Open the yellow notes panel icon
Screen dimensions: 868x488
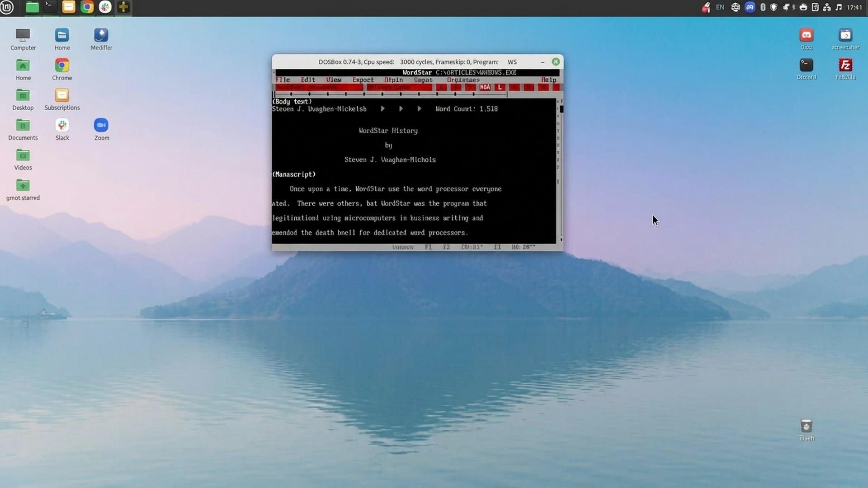[69, 7]
